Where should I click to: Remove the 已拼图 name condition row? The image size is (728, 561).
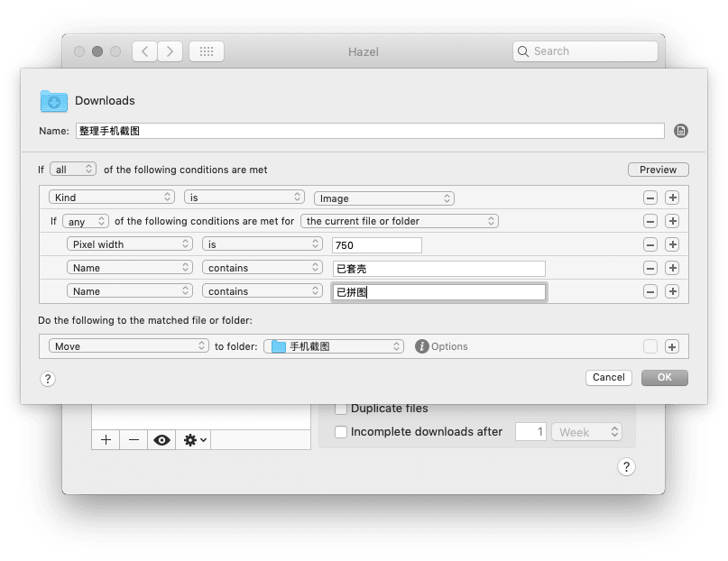click(x=650, y=291)
